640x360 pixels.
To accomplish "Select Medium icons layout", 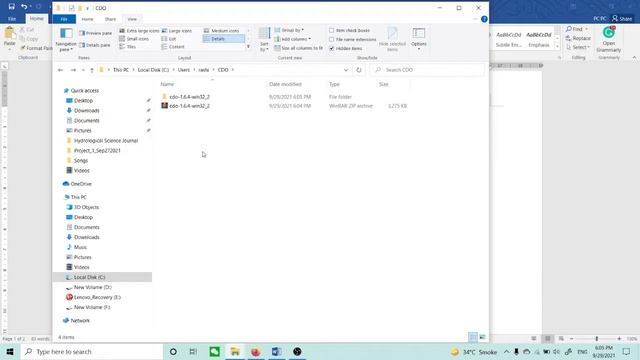I will (x=221, y=31).
